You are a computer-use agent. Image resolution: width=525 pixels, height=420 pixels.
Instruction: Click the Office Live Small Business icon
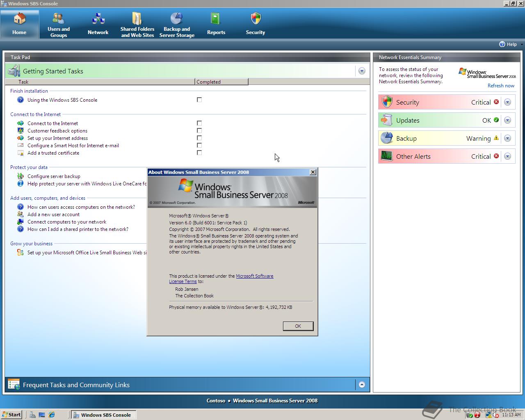tap(21, 252)
